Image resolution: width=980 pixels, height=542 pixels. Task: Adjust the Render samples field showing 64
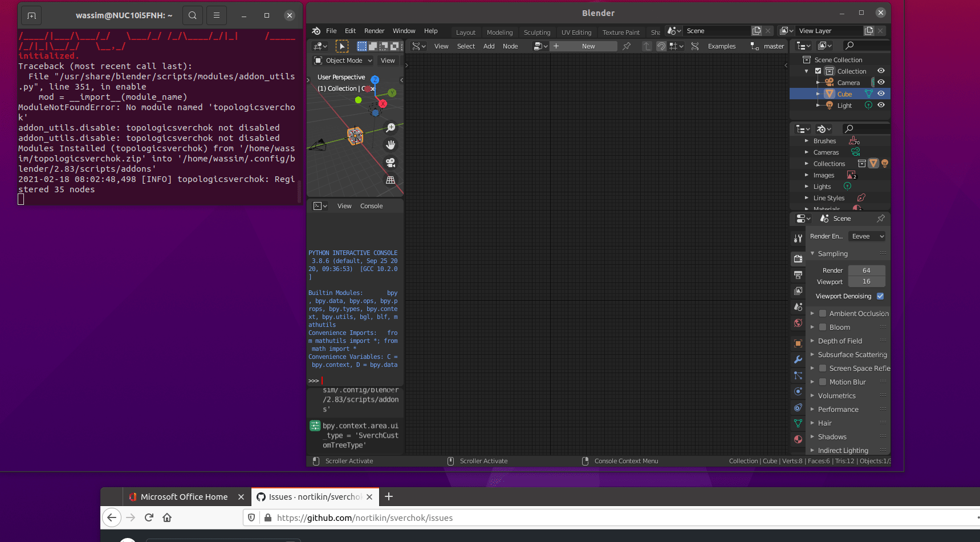(x=867, y=270)
